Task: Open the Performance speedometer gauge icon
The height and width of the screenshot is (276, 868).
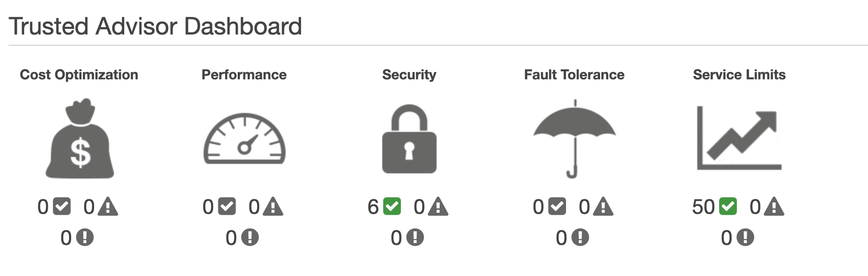Action: coord(245,138)
